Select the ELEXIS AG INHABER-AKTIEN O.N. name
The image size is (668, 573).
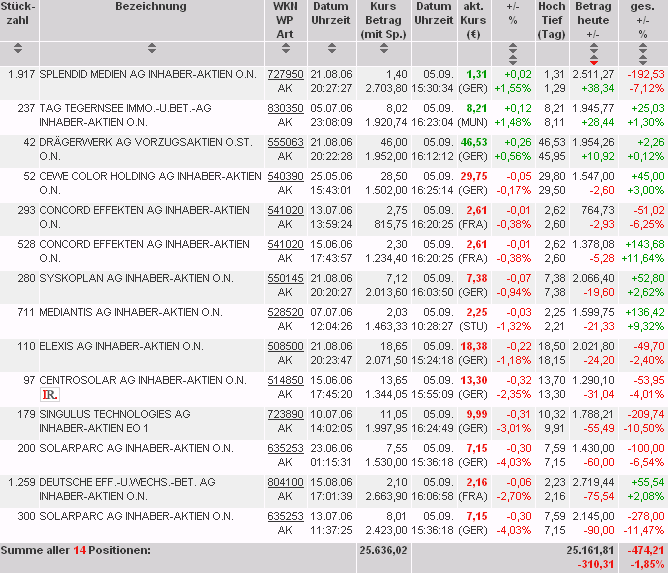[x=121, y=346]
